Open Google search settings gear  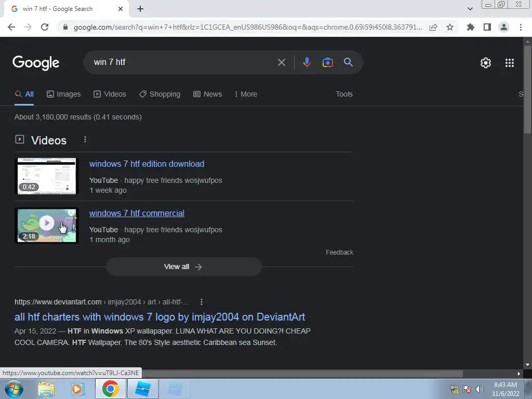486,63
